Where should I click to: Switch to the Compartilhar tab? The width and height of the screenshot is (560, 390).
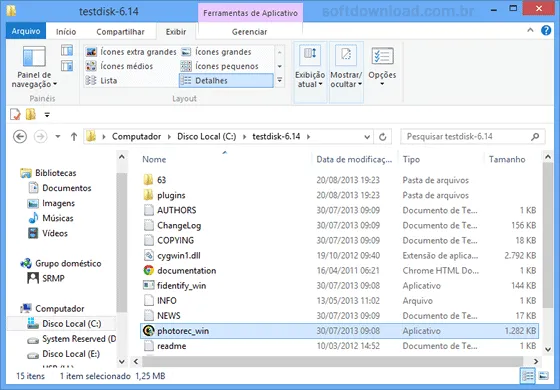[120, 32]
